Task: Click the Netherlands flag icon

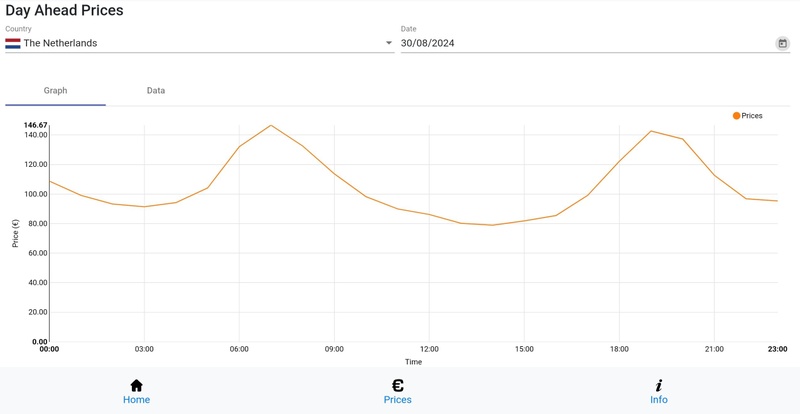Action: click(13, 43)
